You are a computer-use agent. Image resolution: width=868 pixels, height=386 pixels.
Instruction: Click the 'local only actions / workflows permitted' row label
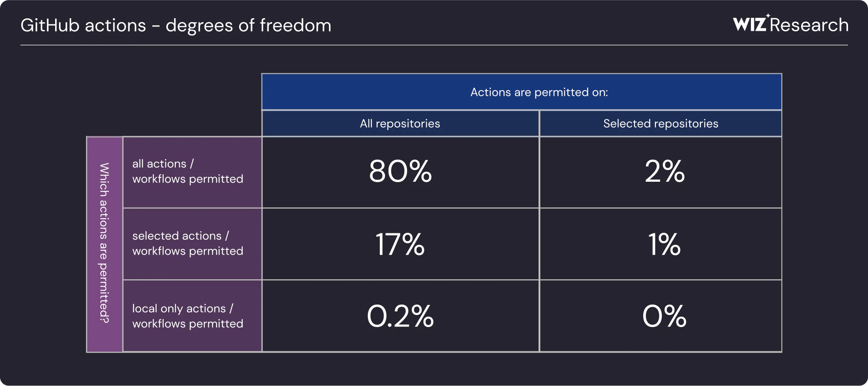click(x=188, y=316)
